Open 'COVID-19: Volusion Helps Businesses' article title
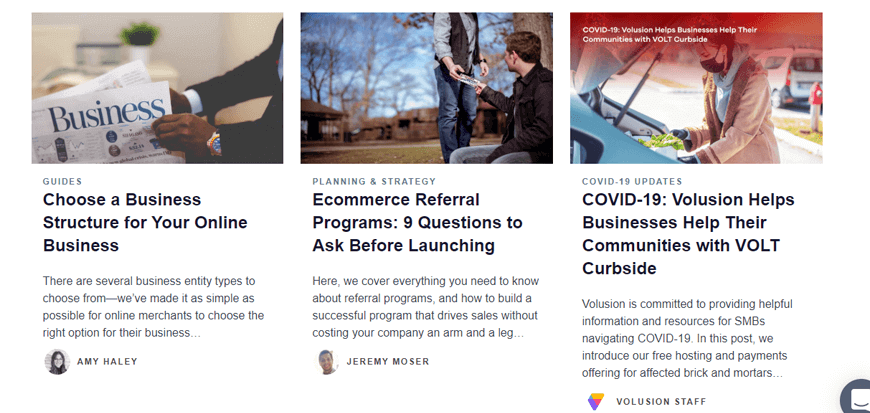This screenshot has width=870, height=413. tap(688, 234)
